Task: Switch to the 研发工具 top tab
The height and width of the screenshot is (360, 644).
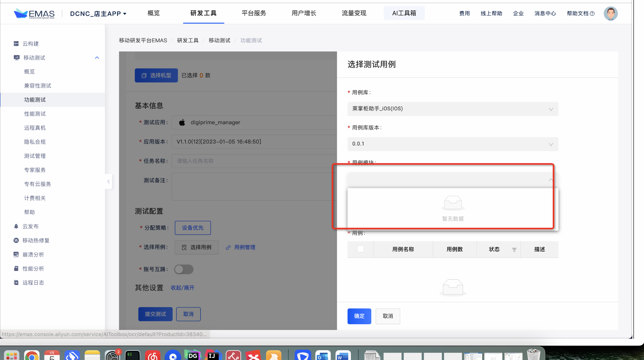Action: pyautogui.click(x=203, y=13)
